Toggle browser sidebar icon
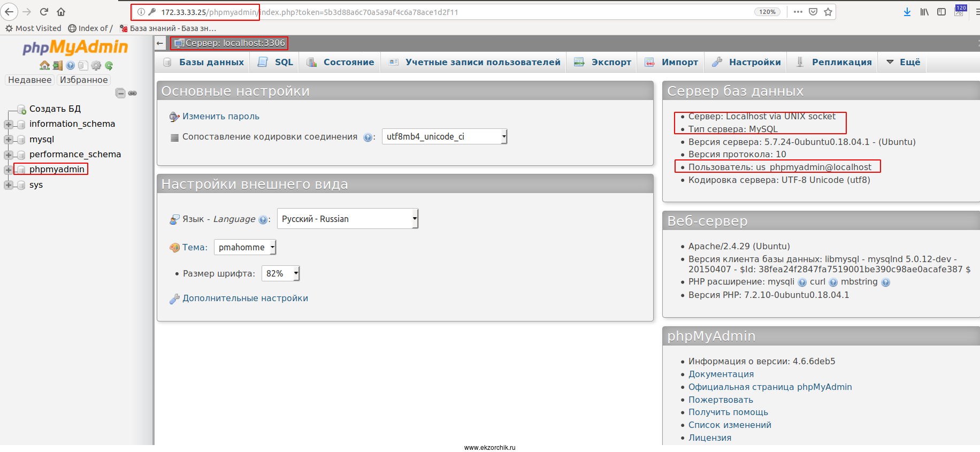Image resolution: width=980 pixels, height=452 pixels. coord(941,12)
